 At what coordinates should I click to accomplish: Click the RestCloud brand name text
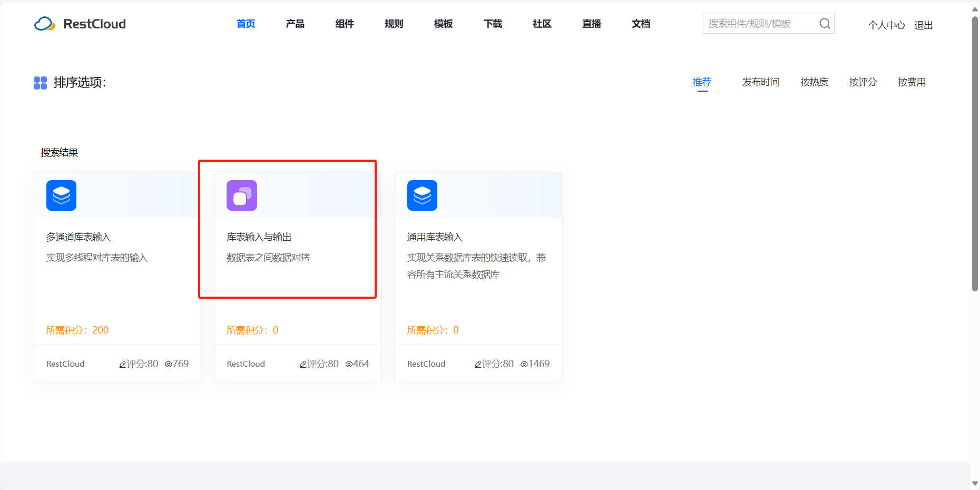pos(94,24)
